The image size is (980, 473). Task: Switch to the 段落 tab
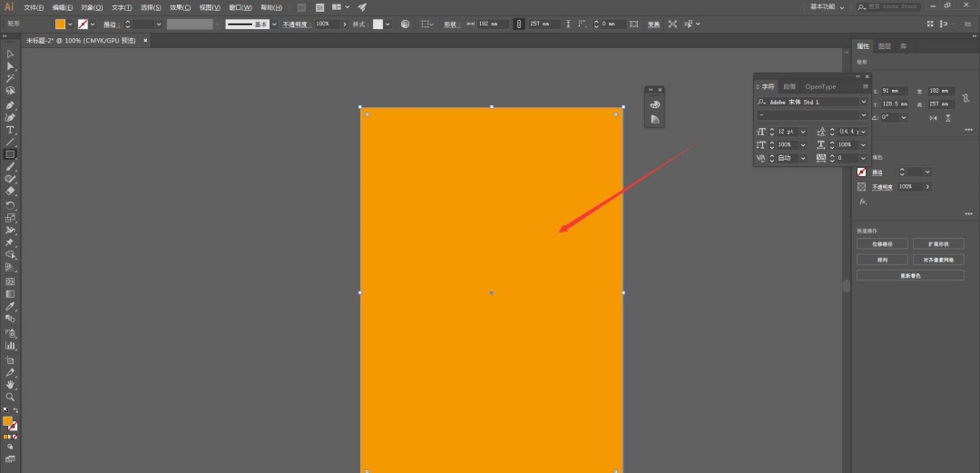(x=790, y=86)
